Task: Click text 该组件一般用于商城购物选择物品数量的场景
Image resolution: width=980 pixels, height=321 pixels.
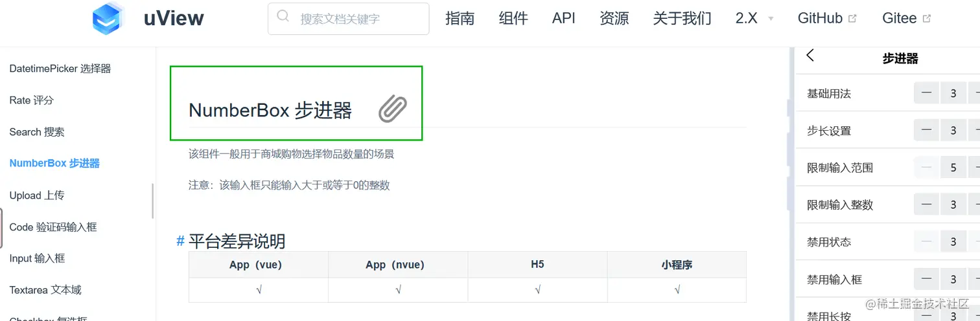Action: point(291,154)
